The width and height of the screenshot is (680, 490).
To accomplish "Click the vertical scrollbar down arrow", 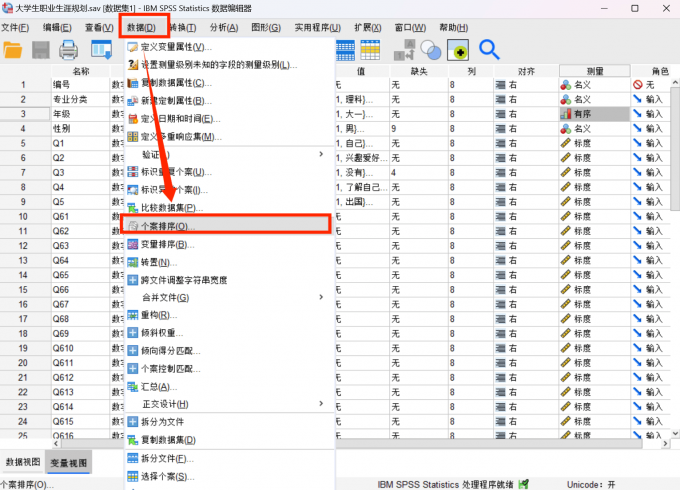I will tap(675, 433).
